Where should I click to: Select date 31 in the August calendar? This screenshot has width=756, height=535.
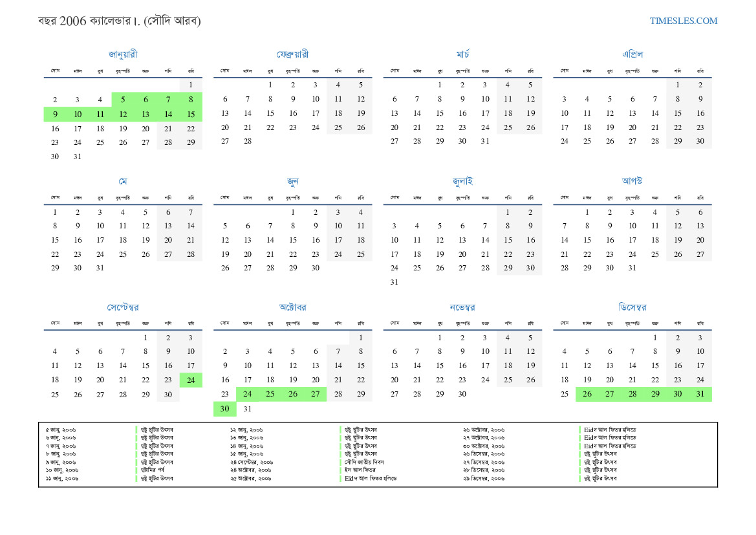[632, 268]
